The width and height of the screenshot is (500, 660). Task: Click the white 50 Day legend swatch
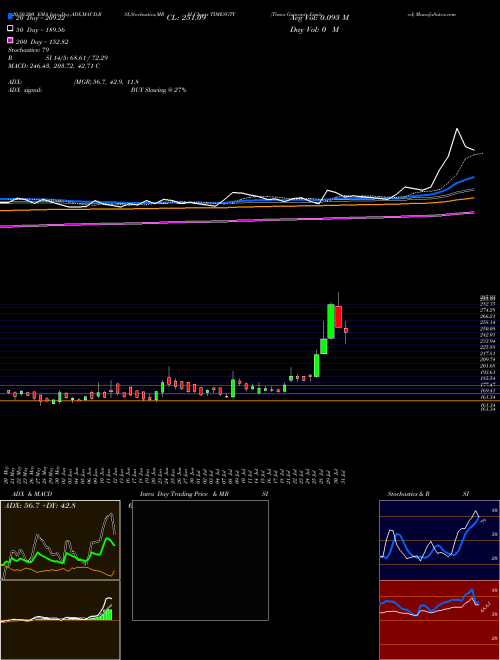(x=10, y=29)
